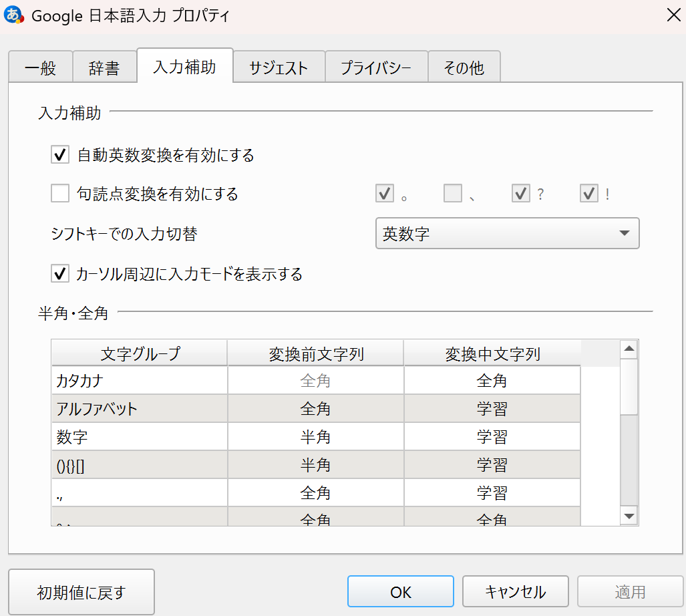
Task: Click カタカナ 変換前文字列 cell
Action: (315, 381)
